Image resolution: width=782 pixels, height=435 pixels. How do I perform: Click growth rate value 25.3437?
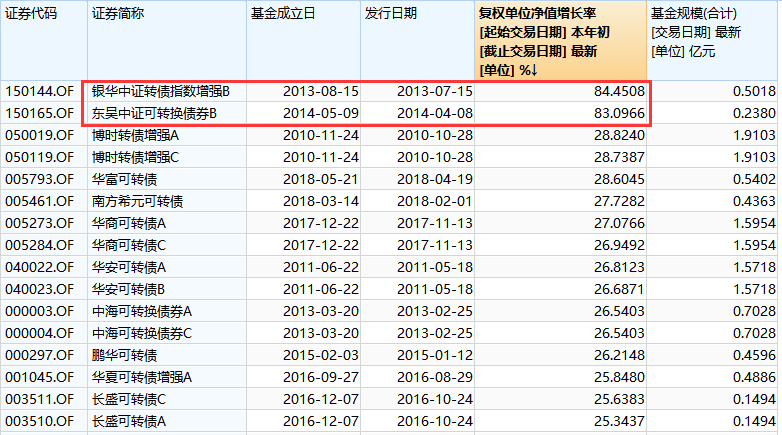(x=619, y=421)
